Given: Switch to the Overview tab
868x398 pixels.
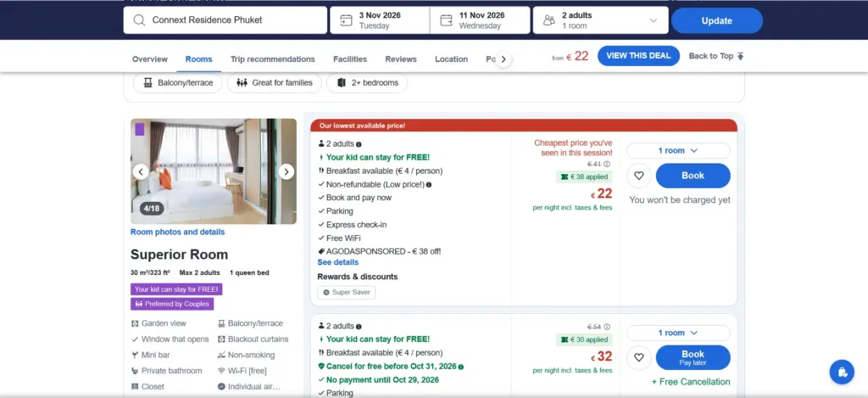Looking at the screenshot, I should coord(149,59).
